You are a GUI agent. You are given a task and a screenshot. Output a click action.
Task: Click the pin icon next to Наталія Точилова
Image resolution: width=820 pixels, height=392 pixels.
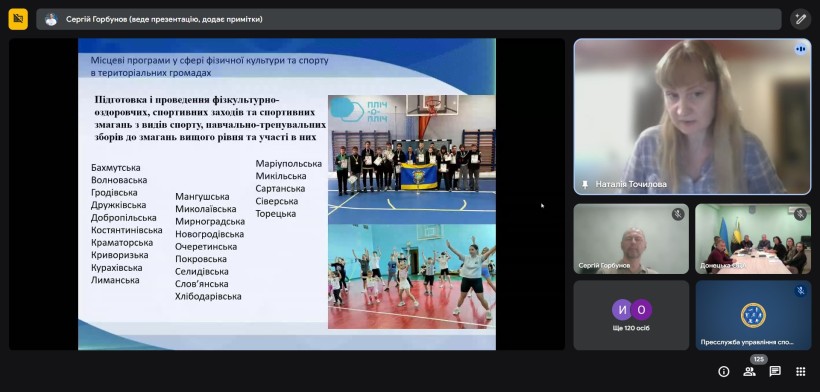click(x=585, y=185)
